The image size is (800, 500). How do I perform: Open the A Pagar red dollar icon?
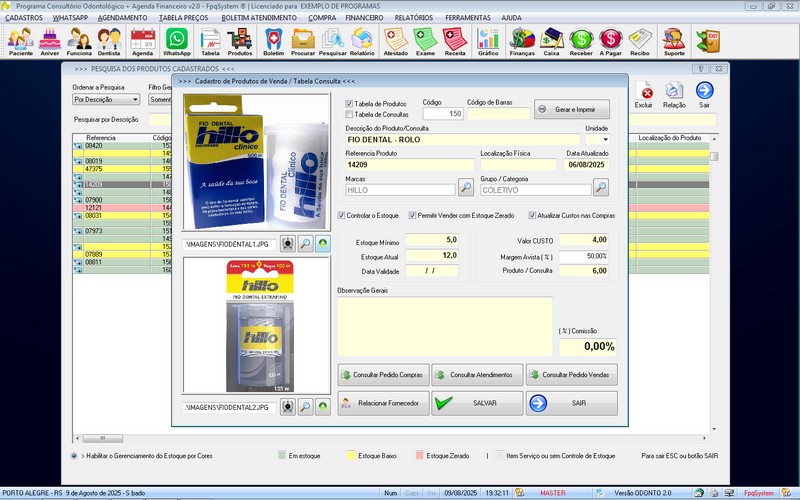[x=610, y=41]
